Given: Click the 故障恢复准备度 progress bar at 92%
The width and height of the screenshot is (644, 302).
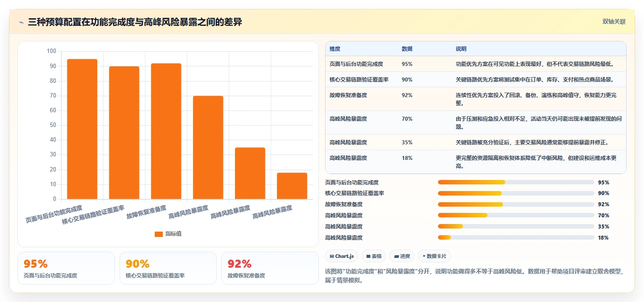Looking at the screenshot, I should point(516,204).
